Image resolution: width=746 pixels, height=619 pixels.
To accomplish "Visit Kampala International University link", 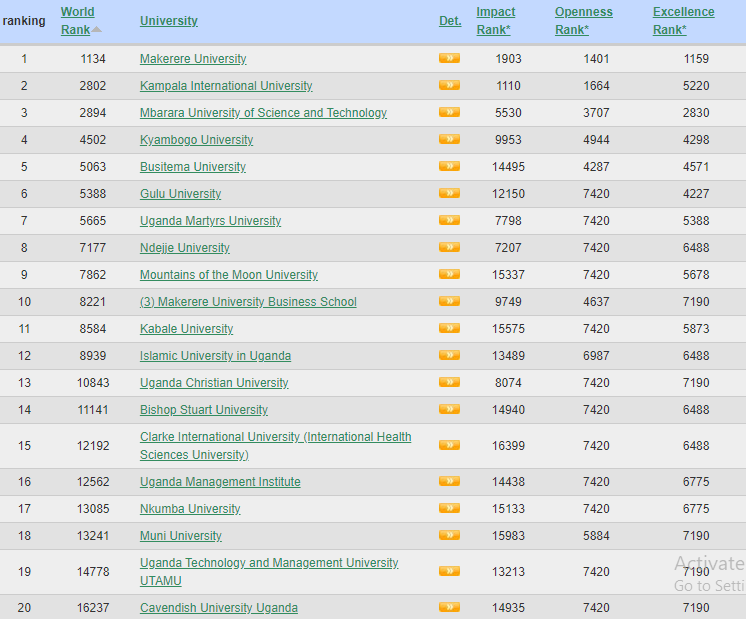I will 226,86.
